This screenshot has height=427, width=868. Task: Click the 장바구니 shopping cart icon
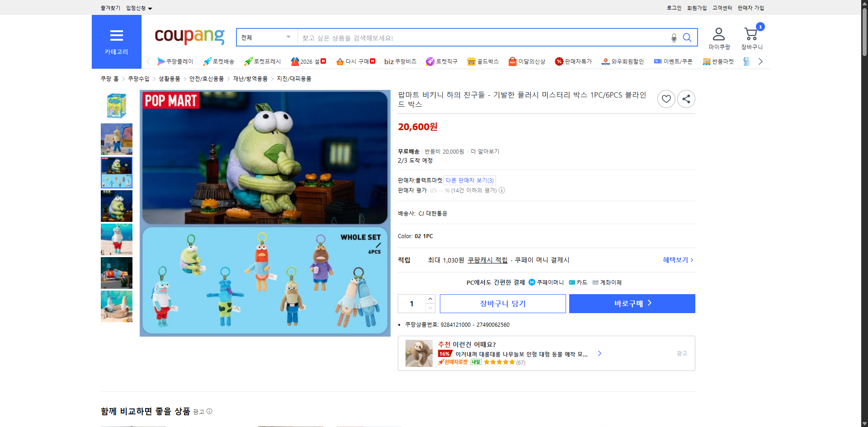tap(751, 34)
